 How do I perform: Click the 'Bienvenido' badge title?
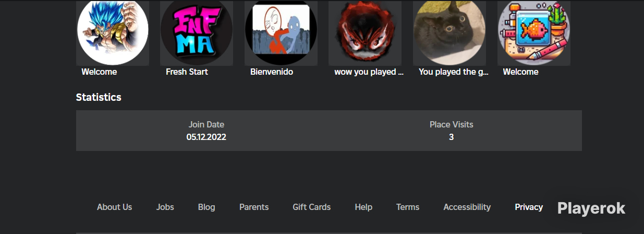click(x=272, y=72)
